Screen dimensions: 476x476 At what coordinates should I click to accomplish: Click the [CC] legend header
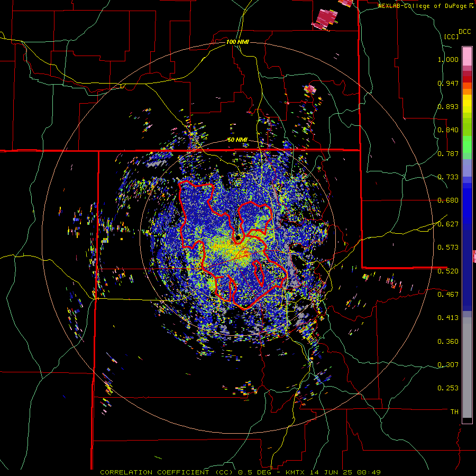point(451,36)
